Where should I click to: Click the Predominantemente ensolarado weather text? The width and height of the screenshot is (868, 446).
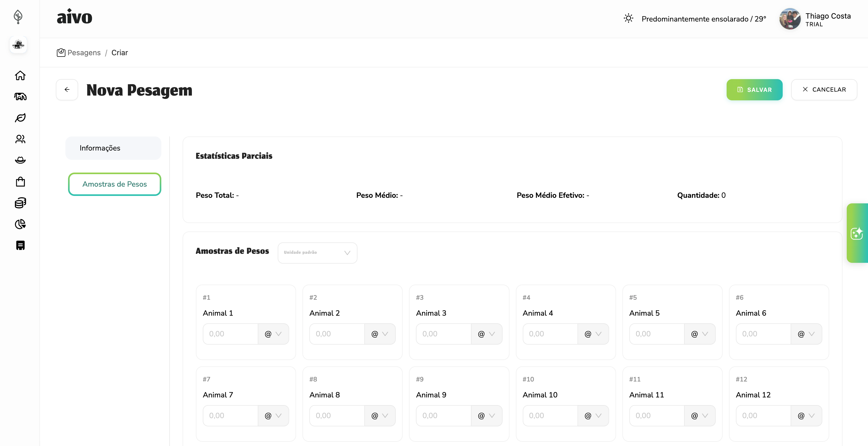tap(703, 19)
